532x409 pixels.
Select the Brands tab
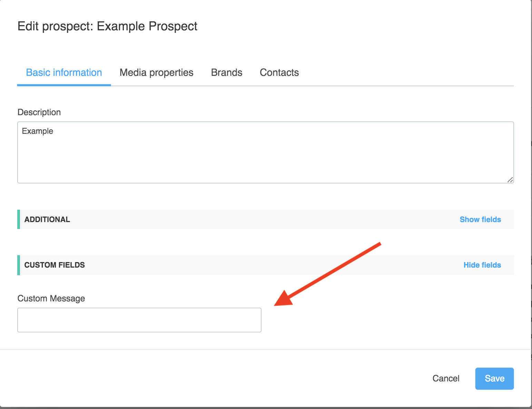pos(226,73)
